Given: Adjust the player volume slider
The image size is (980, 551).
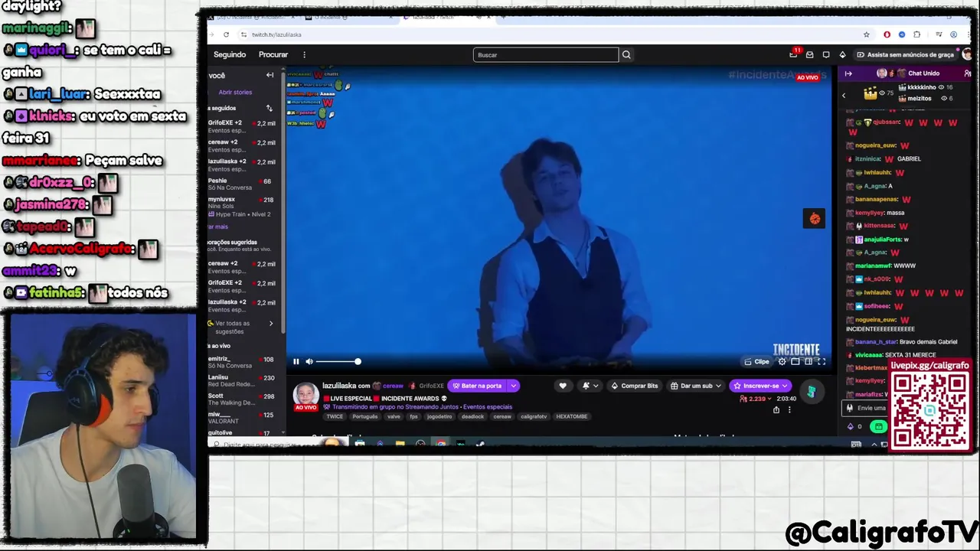Looking at the screenshot, I should (x=337, y=361).
